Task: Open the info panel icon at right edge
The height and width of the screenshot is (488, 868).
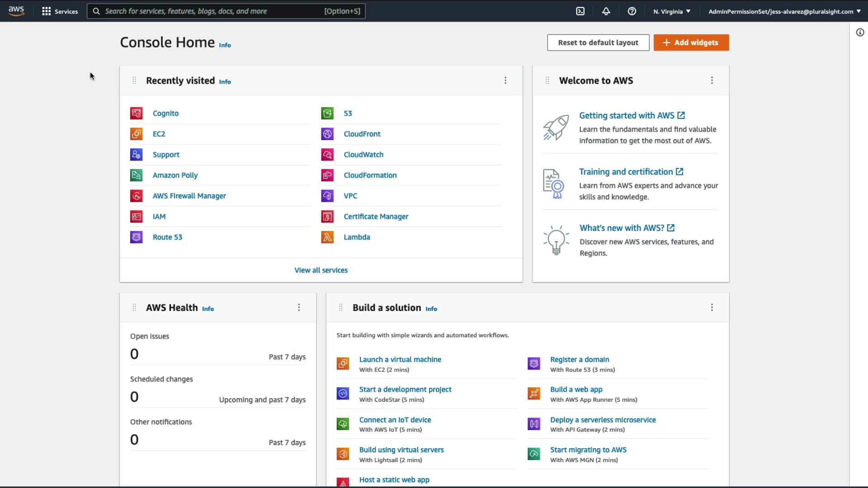Action: (860, 33)
